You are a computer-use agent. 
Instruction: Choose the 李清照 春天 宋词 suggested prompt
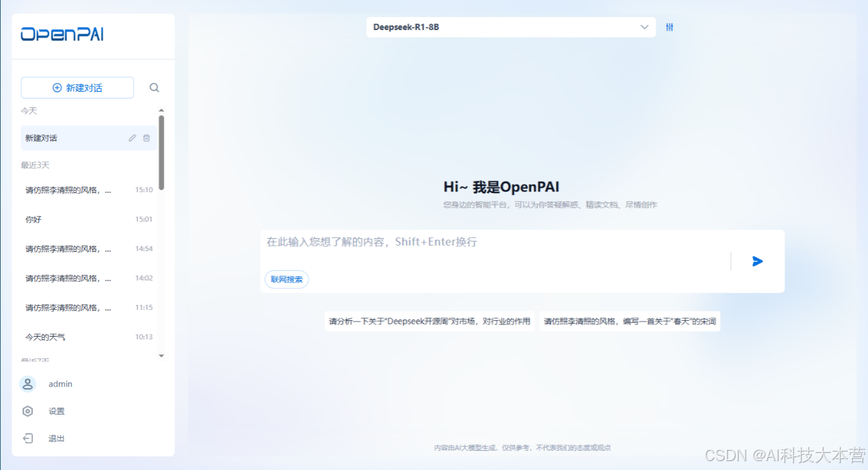tap(630, 321)
